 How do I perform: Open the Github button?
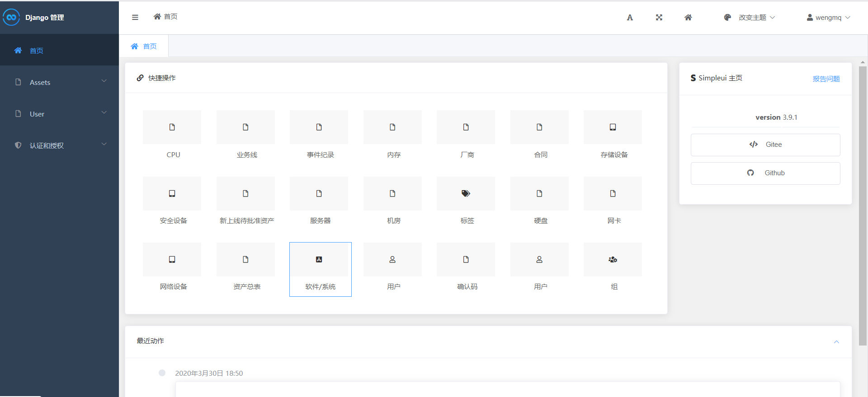point(765,173)
